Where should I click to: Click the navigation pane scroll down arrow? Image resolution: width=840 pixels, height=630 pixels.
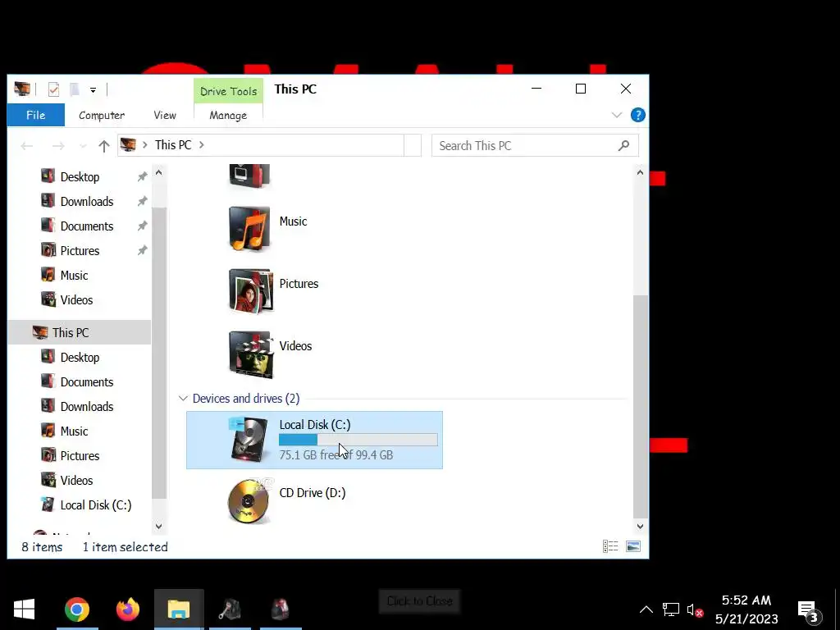[158, 526]
